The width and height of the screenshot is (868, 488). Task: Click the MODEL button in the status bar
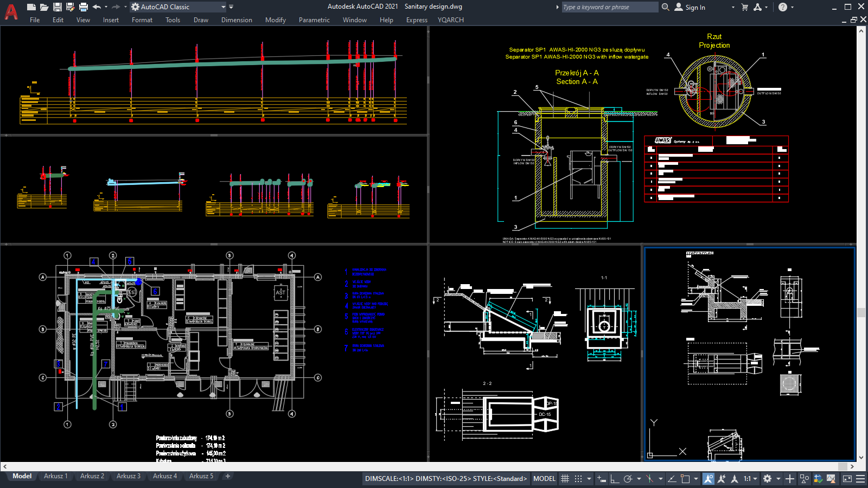[x=544, y=479]
